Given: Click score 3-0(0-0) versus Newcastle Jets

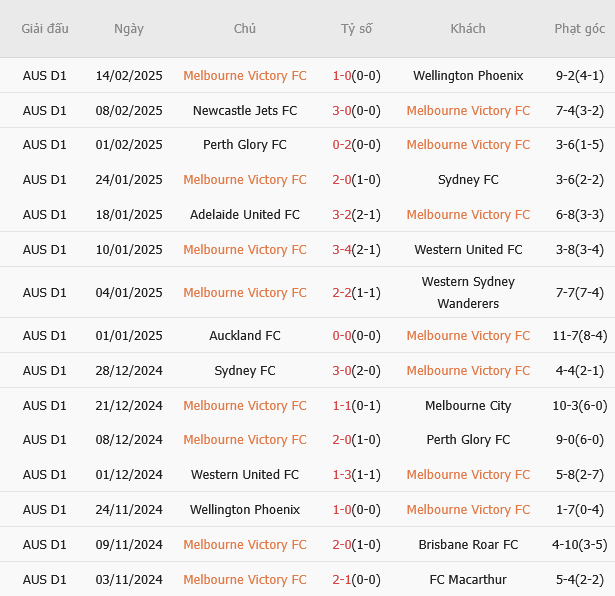Looking at the screenshot, I should pos(357,111).
